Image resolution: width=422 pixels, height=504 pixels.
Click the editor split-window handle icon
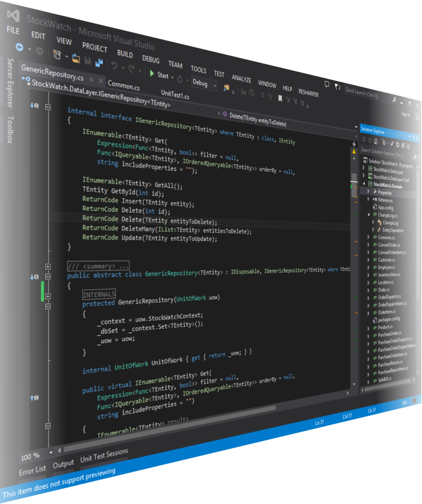pyautogui.click(x=354, y=144)
